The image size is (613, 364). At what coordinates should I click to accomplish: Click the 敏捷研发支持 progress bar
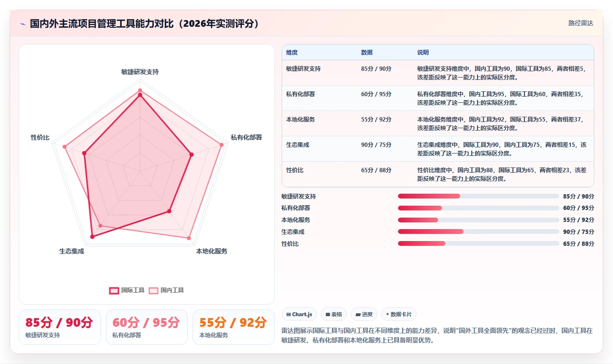pos(478,196)
